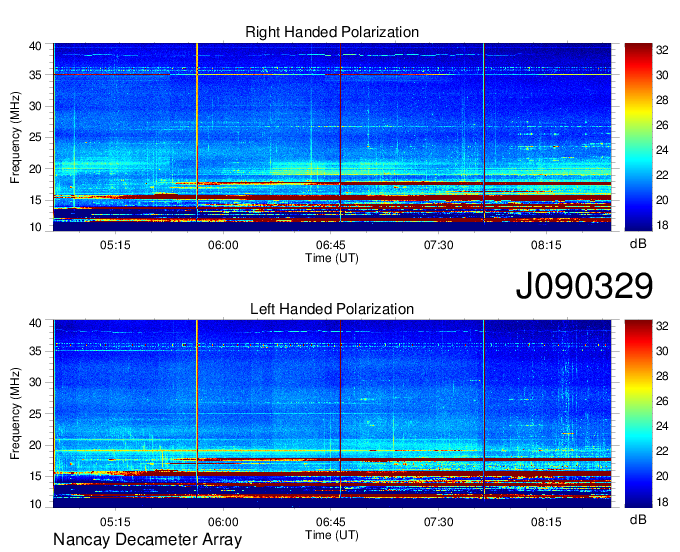
Task: Click 06:45 tick label of Left Handed plot
Action: (x=330, y=522)
